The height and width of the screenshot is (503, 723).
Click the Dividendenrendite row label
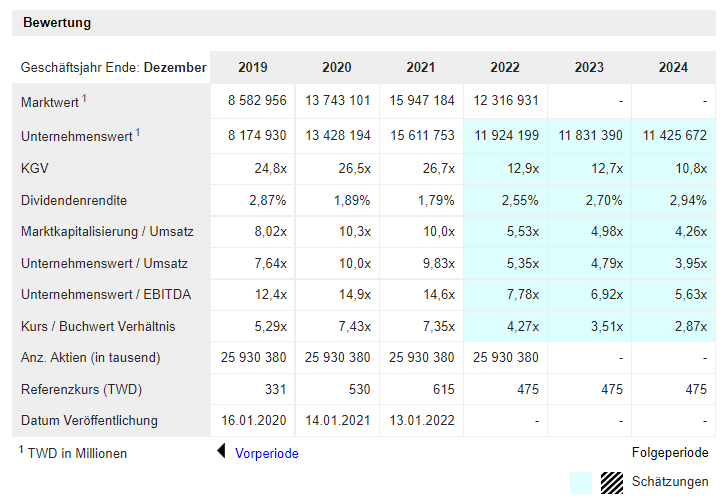(74, 200)
